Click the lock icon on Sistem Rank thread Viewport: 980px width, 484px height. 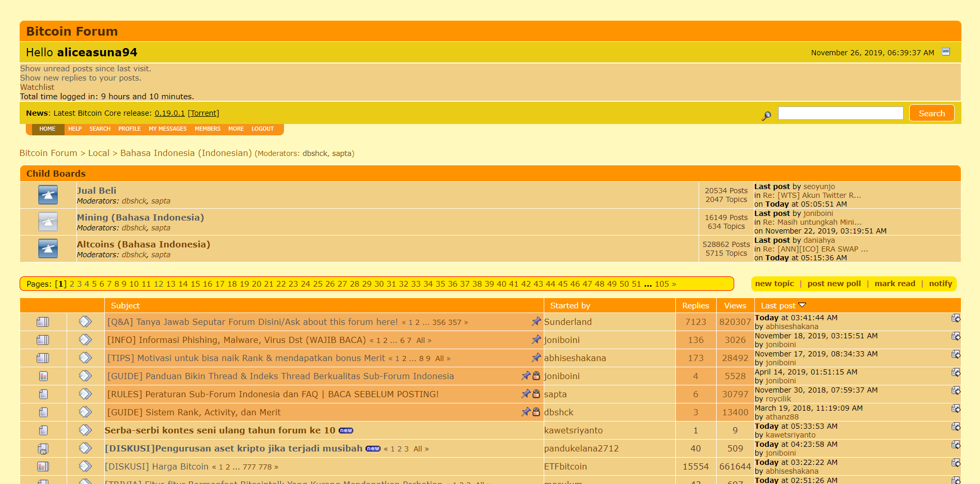[536, 412]
